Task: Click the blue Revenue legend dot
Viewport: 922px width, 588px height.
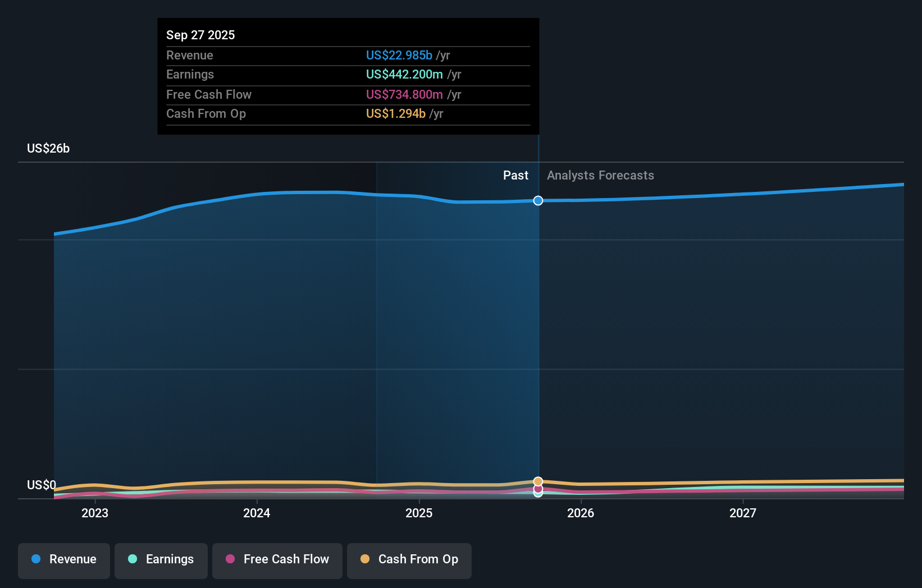Action: coord(36,559)
